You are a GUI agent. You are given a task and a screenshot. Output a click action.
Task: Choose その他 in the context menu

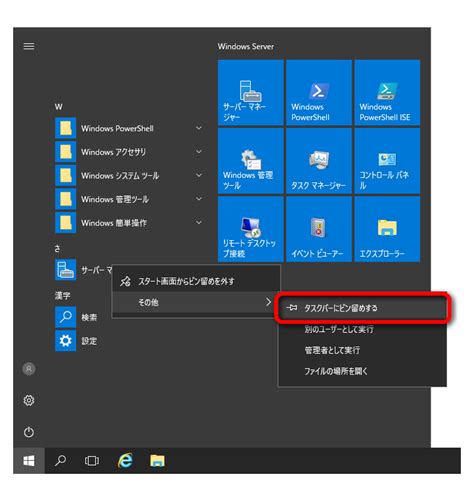click(x=196, y=302)
